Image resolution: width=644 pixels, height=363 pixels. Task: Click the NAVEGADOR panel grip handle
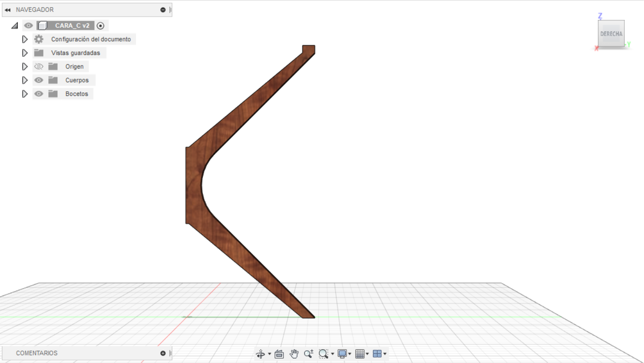tap(170, 10)
